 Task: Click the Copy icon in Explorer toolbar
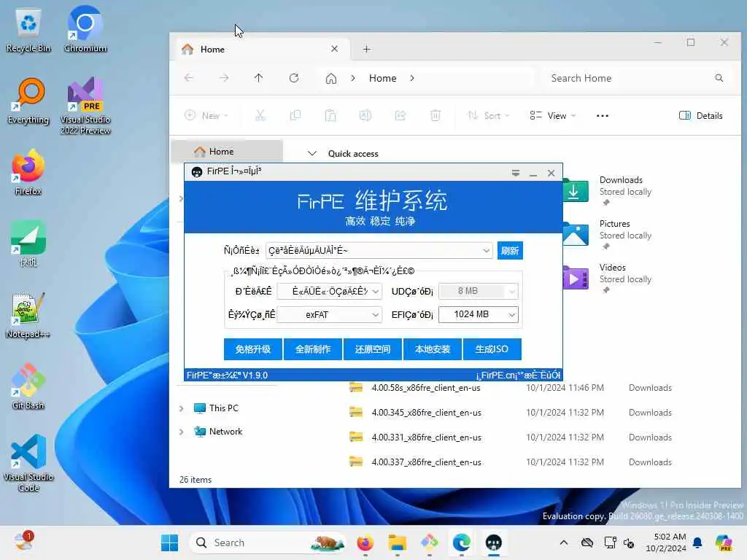tap(295, 115)
